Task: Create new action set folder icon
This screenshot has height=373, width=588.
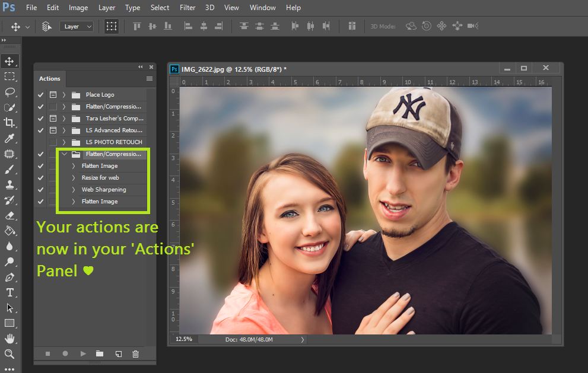Action: tap(100, 354)
